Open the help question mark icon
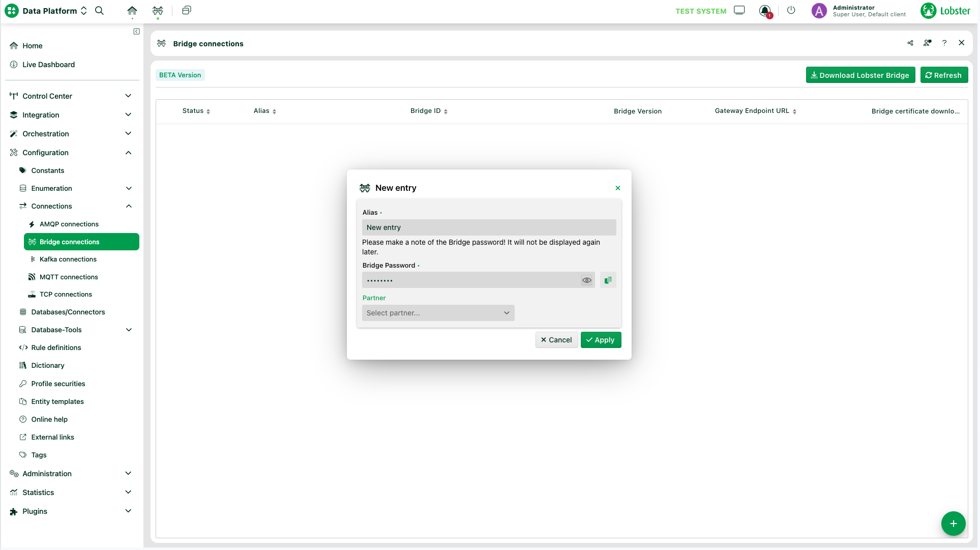This screenshot has height=550, width=980. click(944, 43)
